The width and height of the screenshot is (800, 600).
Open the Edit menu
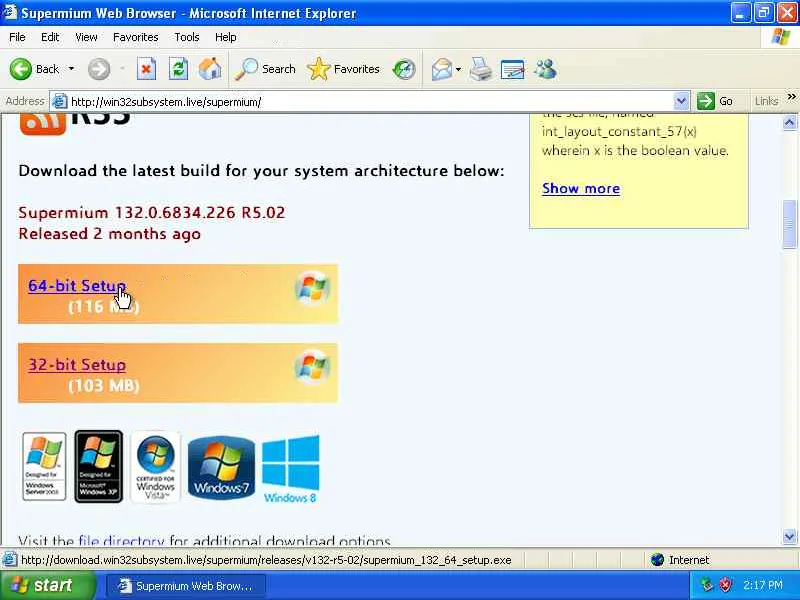coord(50,37)
